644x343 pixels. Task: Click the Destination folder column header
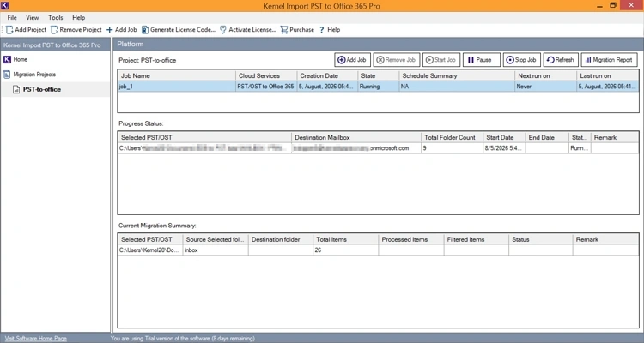click(281, 239)
